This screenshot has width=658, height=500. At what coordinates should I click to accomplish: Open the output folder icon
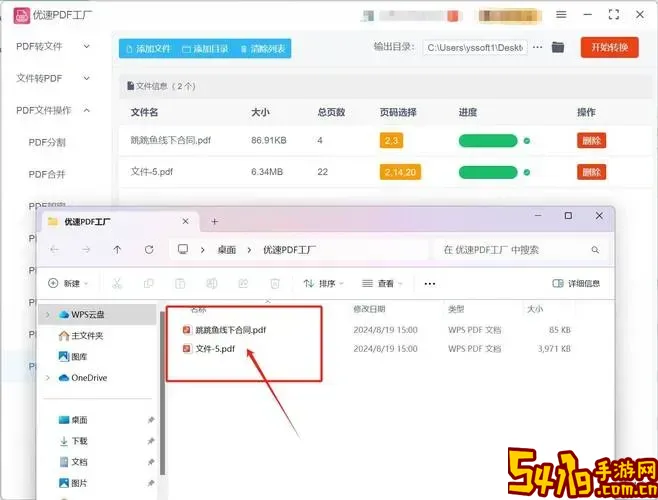click(x=558, y=47)
